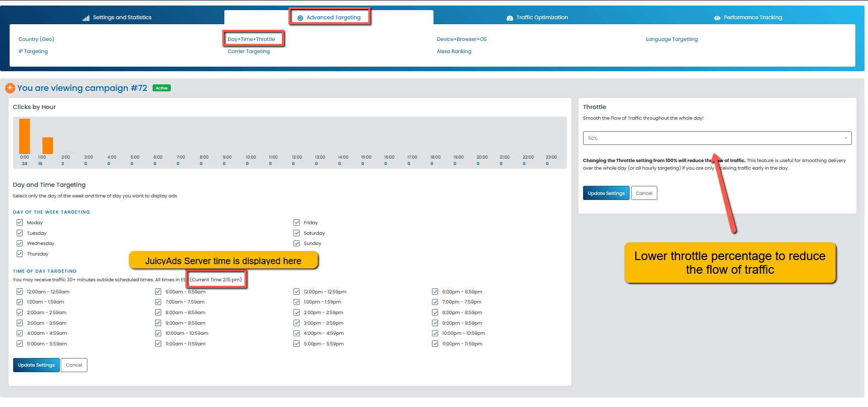Uncheck the 6:00am - 6:59am time slot
The image size is (868, 407).
click(x=158, y=292)
